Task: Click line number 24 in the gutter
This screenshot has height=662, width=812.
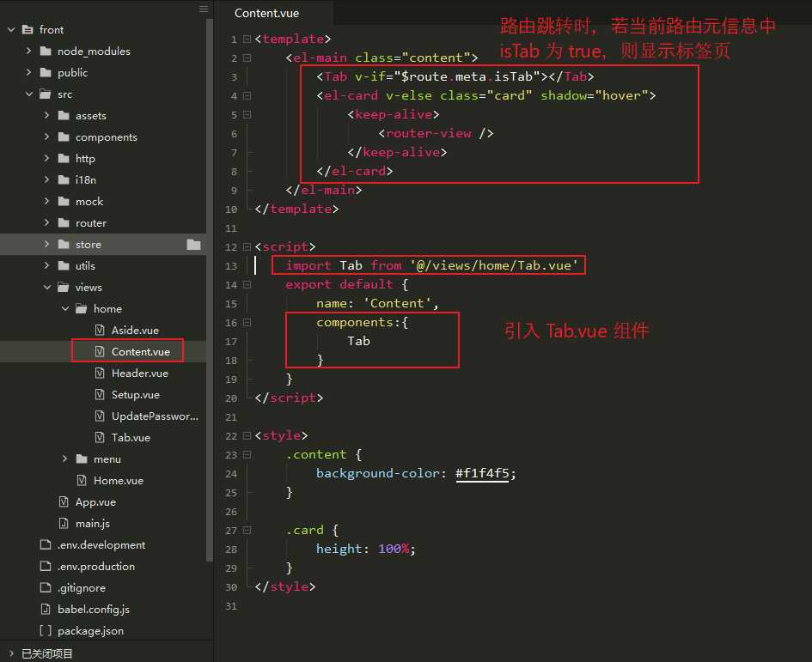Action: (231, 474)
